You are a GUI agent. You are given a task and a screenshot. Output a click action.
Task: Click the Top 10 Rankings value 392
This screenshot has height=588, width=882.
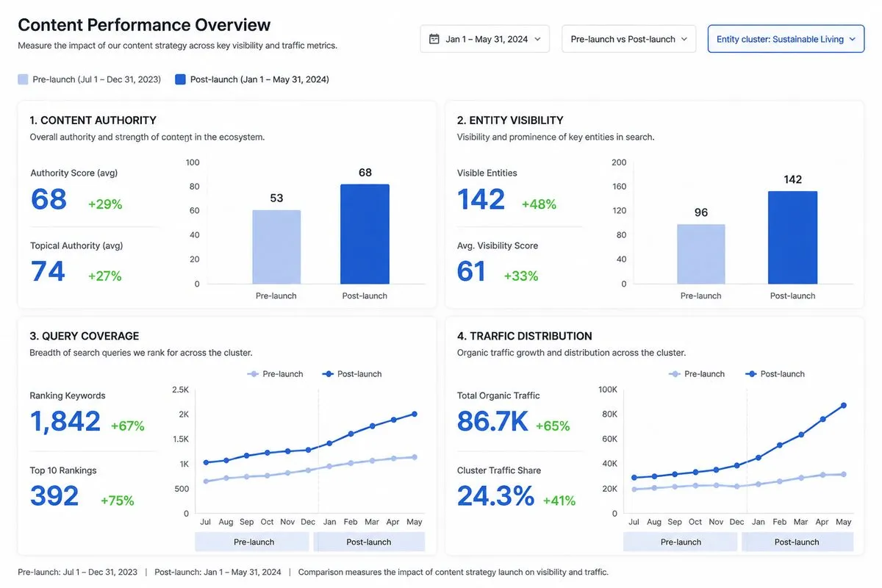54,496
